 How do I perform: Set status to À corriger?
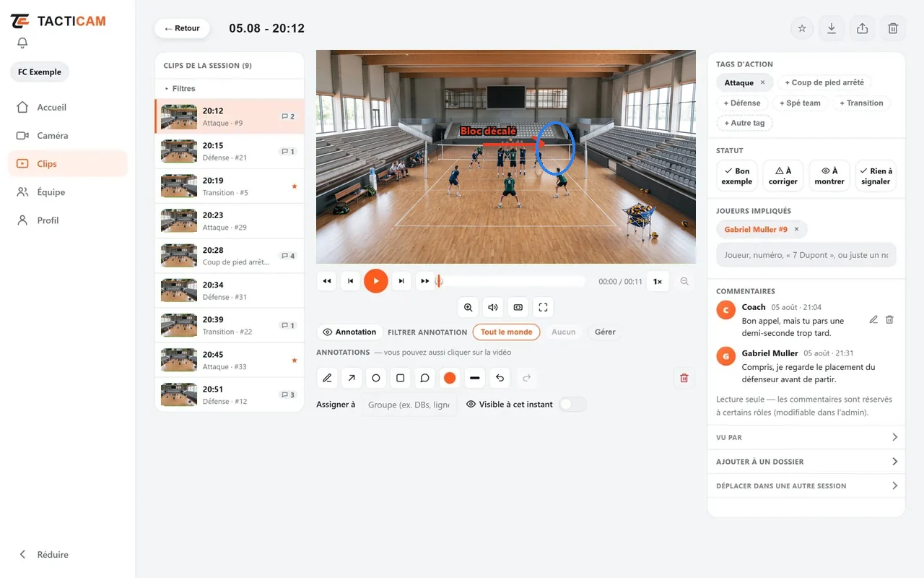coord(783,176)
